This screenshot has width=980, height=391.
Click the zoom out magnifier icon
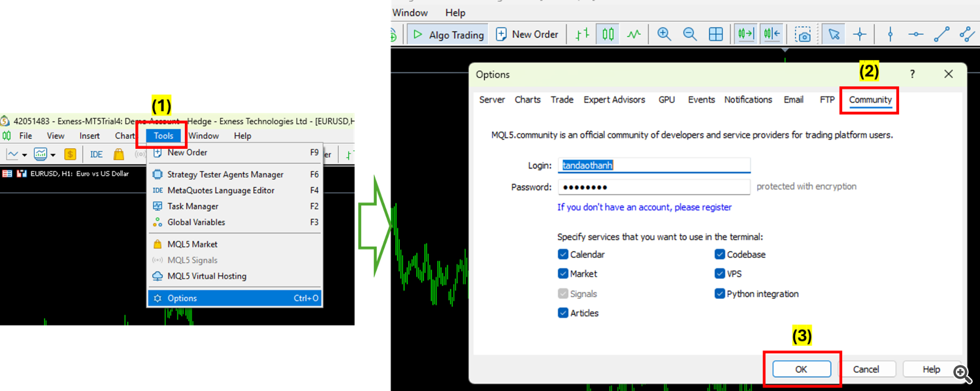click(690, 35)
